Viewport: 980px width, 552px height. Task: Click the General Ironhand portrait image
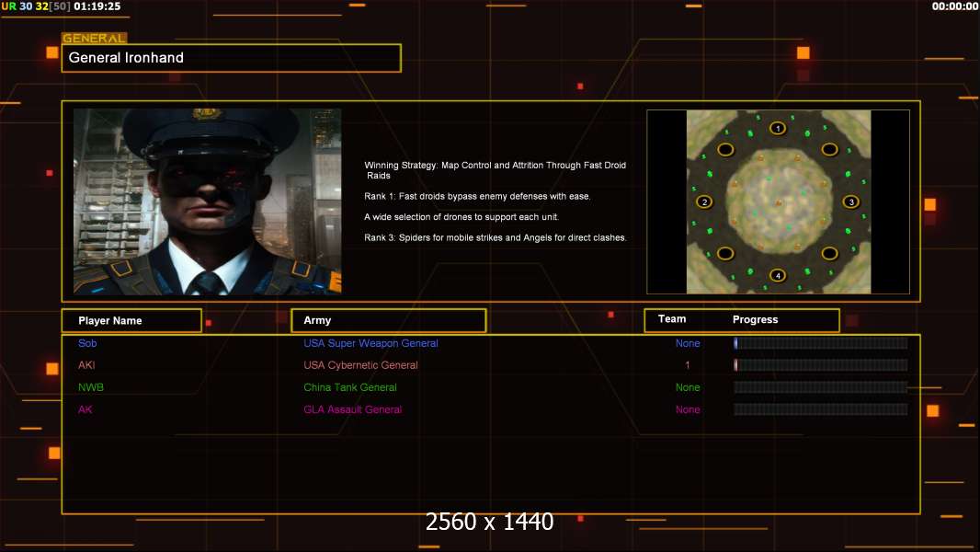pyautogui.click(x=208, y=201)
